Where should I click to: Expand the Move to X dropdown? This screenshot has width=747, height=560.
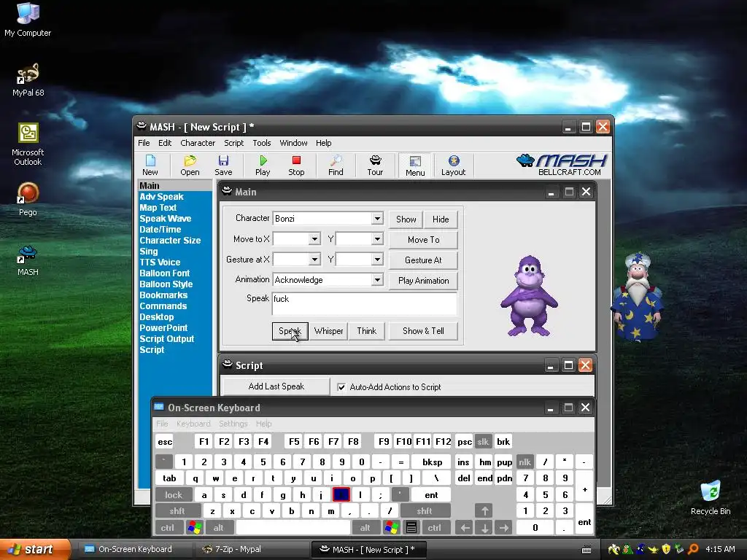click(314, 239)
